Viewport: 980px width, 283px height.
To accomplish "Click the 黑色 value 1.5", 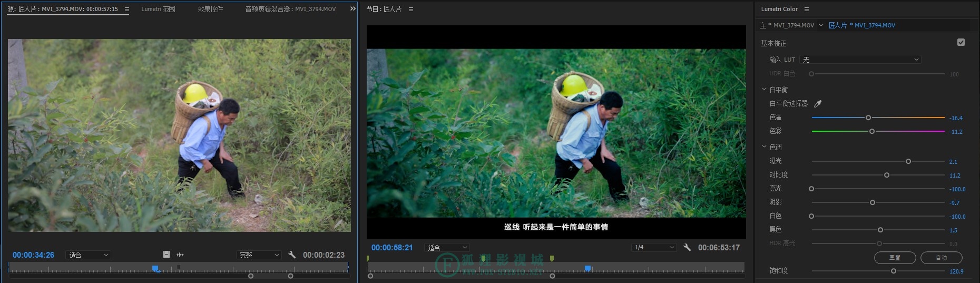I will [x=953, y=230].
